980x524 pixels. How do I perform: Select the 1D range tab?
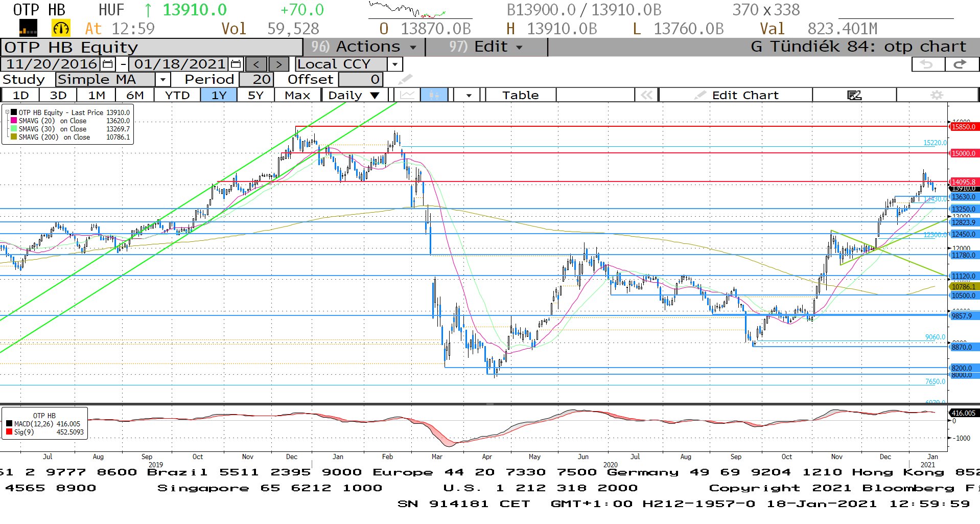coord(20,95)
